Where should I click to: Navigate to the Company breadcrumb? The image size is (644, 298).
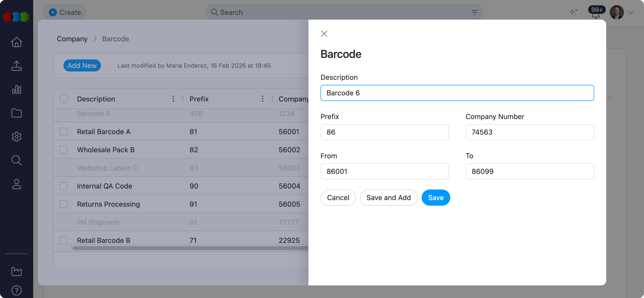click(72, 39)
